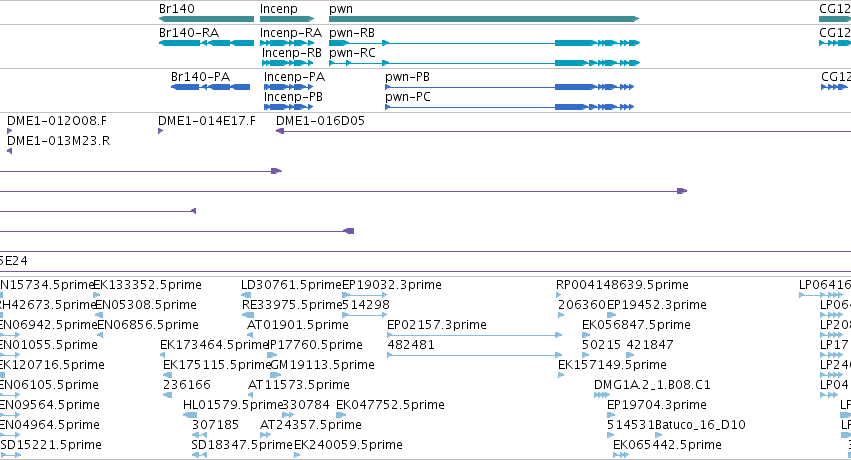The height and width of the screenshot is (460, 851).
Task: Click the EK157149.5prime EST label
Action: click(x=612, y=366)
